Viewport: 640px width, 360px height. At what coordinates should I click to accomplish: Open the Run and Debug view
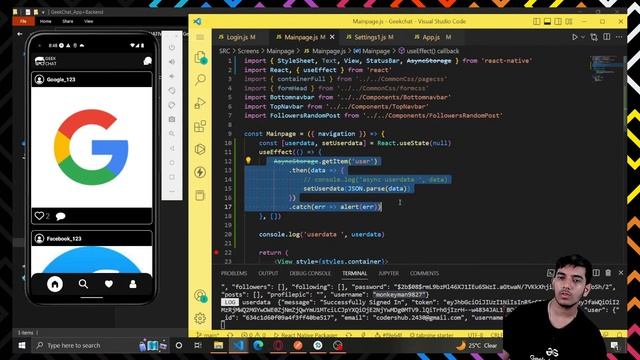click(x=200, y=103)
